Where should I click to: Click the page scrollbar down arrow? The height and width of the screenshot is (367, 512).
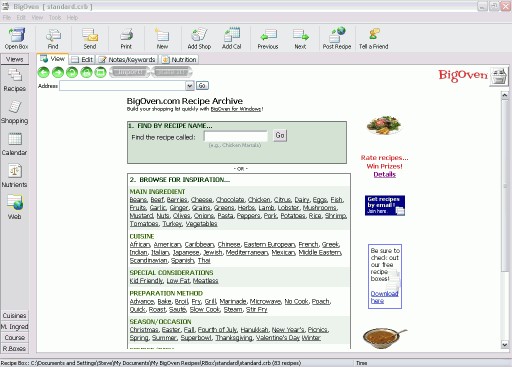(x=505, y=345)
